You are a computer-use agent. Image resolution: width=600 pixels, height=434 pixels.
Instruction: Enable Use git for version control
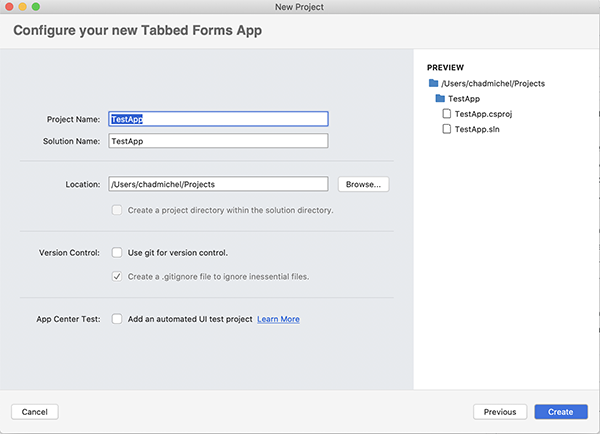pos(117,253)
